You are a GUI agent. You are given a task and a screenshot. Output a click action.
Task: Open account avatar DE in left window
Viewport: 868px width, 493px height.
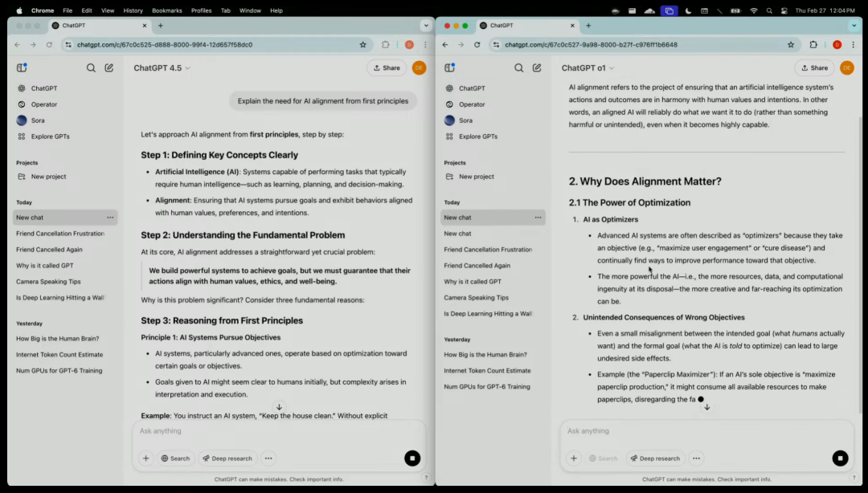(419, 67)
